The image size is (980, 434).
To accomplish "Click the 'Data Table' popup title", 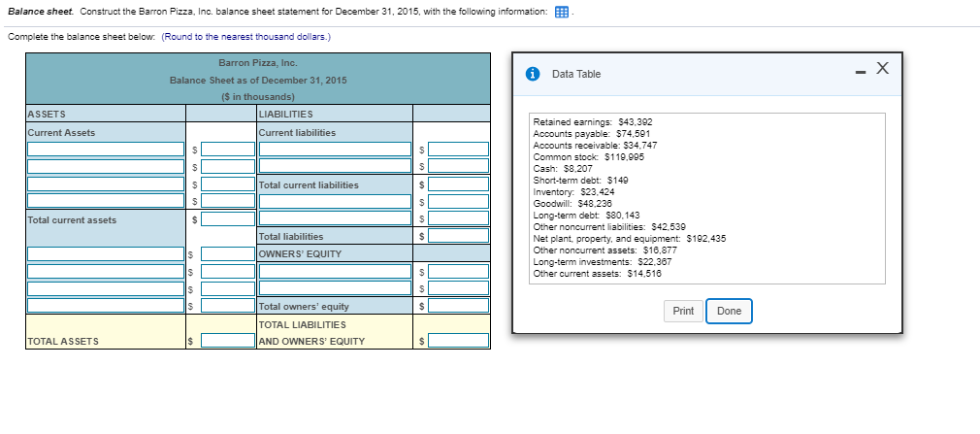I will tap(576, 74).
